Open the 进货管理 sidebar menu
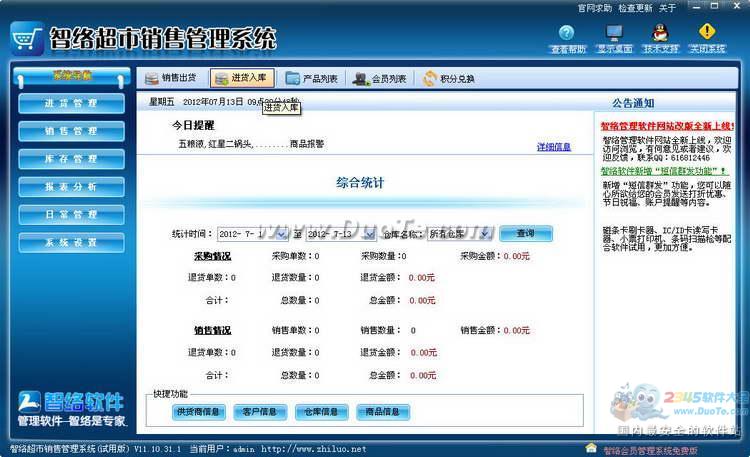The height and width of the screenshot is (457, 750). click(71, 103)
